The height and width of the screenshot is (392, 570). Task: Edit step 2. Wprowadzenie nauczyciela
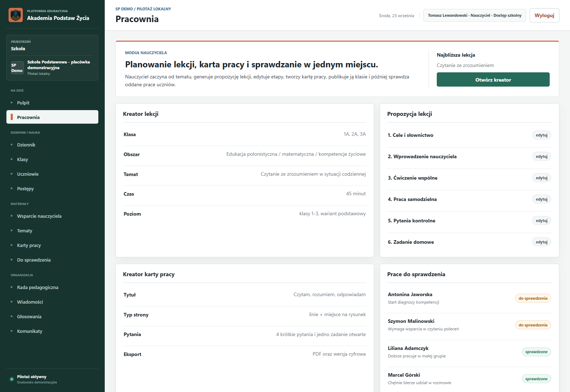[x=541, y=156]
